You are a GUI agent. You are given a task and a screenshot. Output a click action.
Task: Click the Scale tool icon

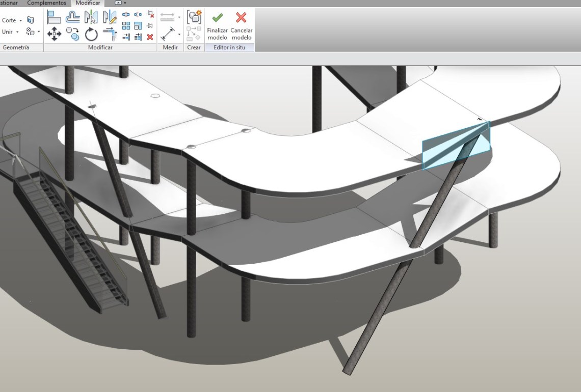pyautogui.click(x=138, y=25)
